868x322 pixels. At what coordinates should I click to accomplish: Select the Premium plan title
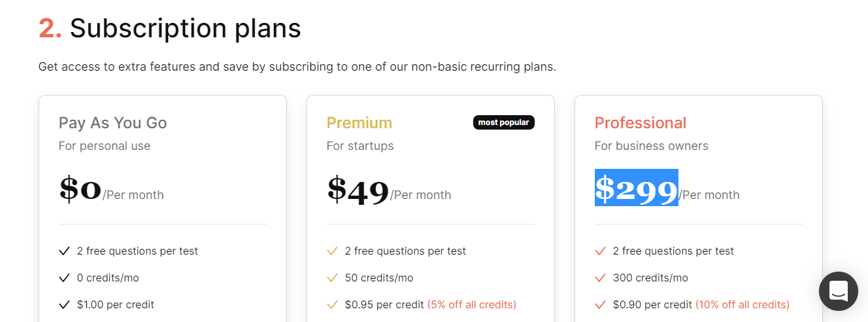(359, 123)
